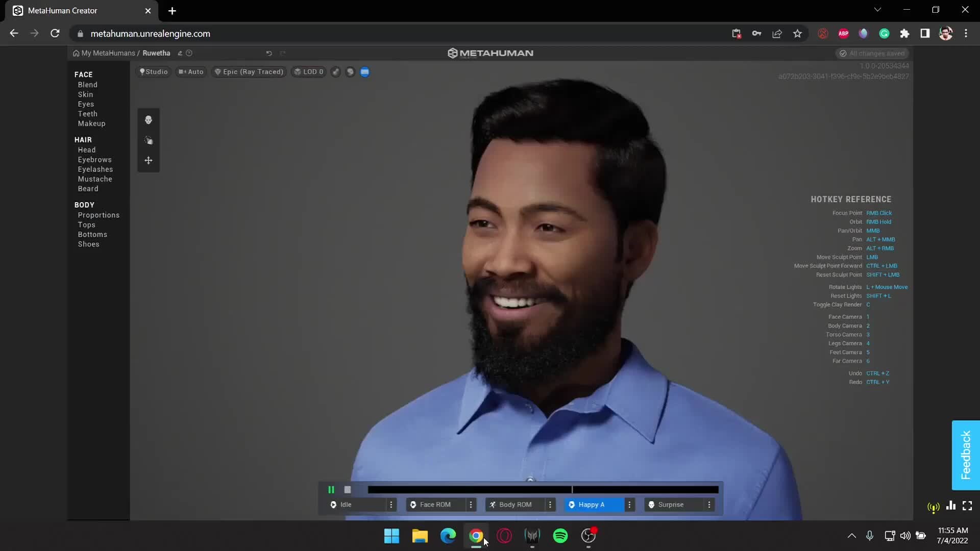The width and height of the screenshot is (980, 551).
Task: Open the Beard hair section
Action: [x=88, y=189]
